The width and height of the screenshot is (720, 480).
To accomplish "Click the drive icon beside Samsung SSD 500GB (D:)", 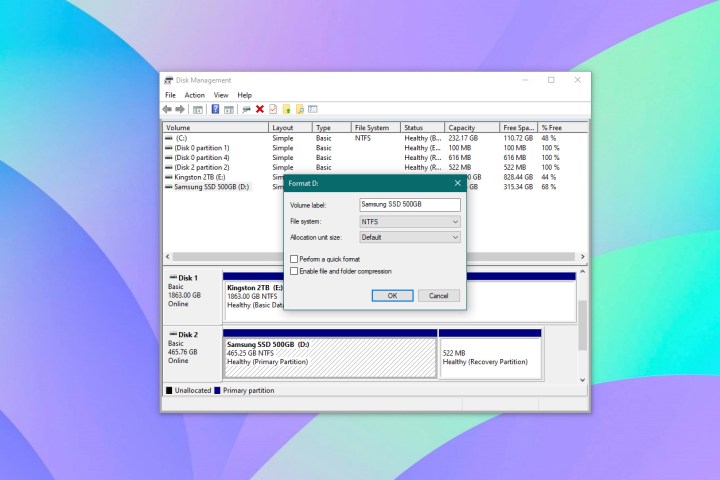I will click(x=169, y=187).
